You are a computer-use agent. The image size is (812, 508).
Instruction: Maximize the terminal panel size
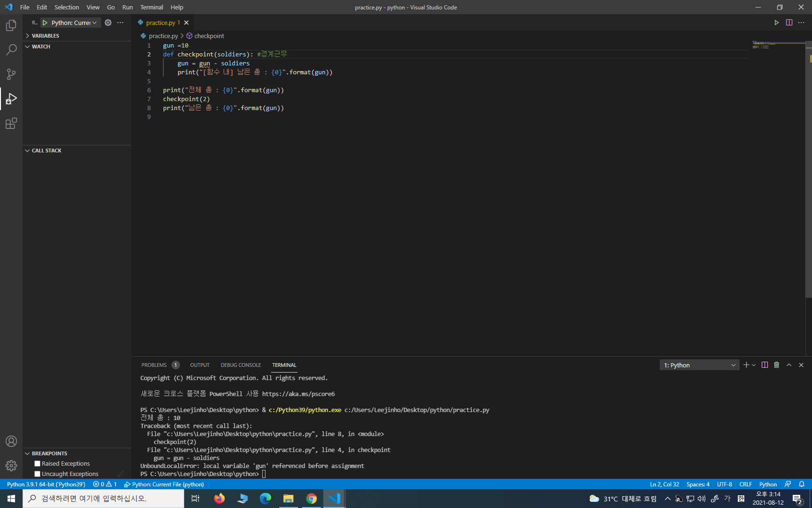coord(789,365)
